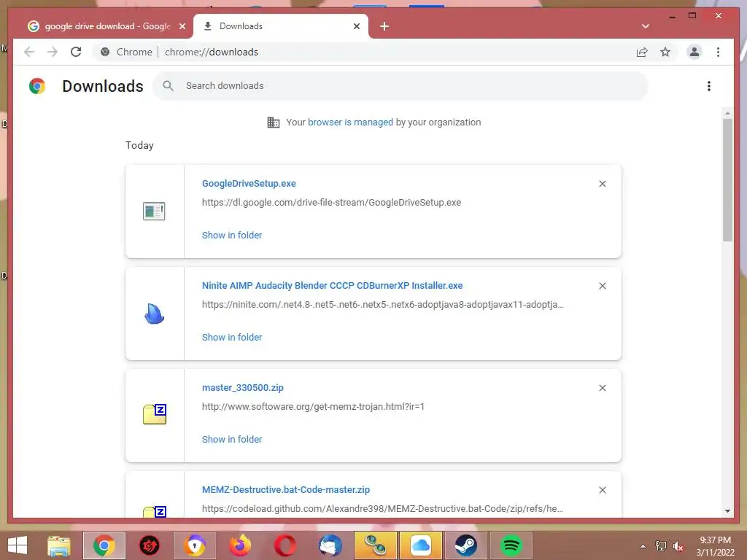The width and height of the screenshot is (747, 560).
Task: Show master_330500.zip in folder
Action: pyautogui.click(x=231, y=440)
